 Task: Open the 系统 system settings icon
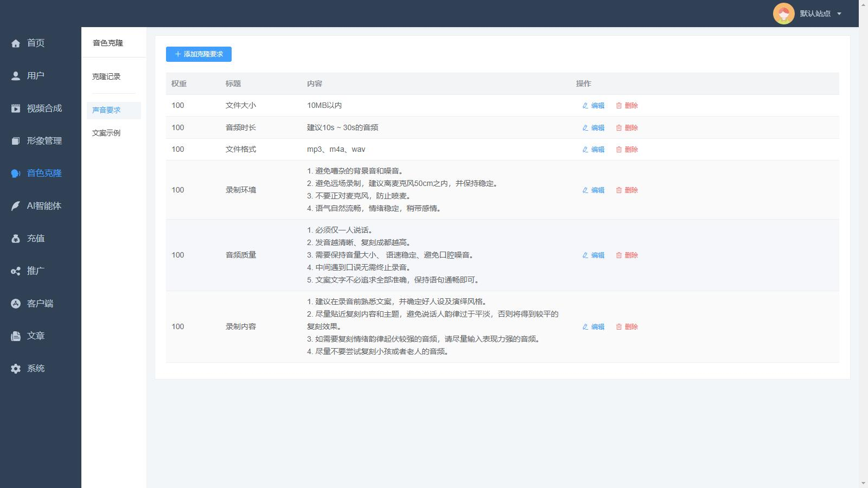[15, 368]
